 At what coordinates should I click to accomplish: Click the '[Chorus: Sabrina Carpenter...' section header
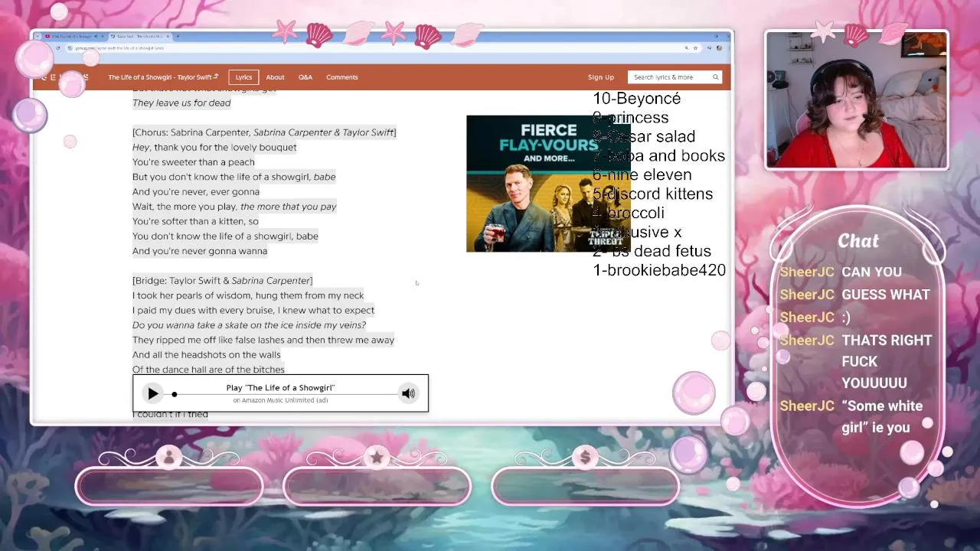coord(264,132)
